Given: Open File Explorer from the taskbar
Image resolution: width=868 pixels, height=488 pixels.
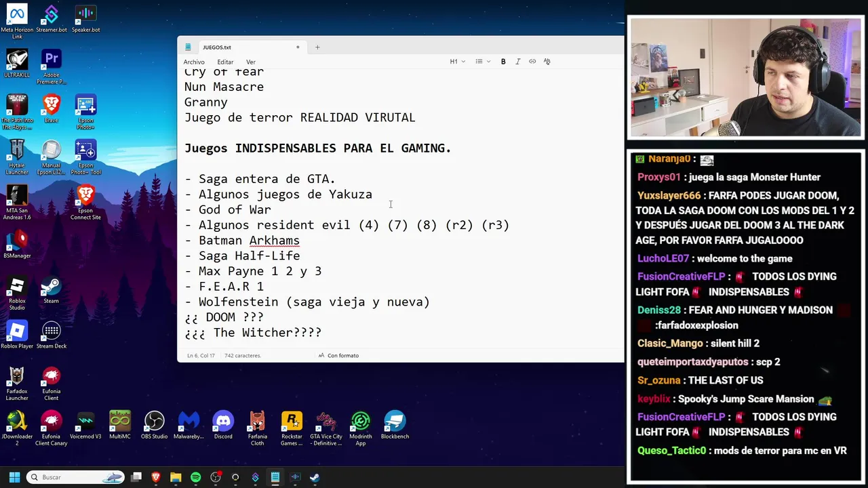Looking at the screenshot, I should coord(176,477).
